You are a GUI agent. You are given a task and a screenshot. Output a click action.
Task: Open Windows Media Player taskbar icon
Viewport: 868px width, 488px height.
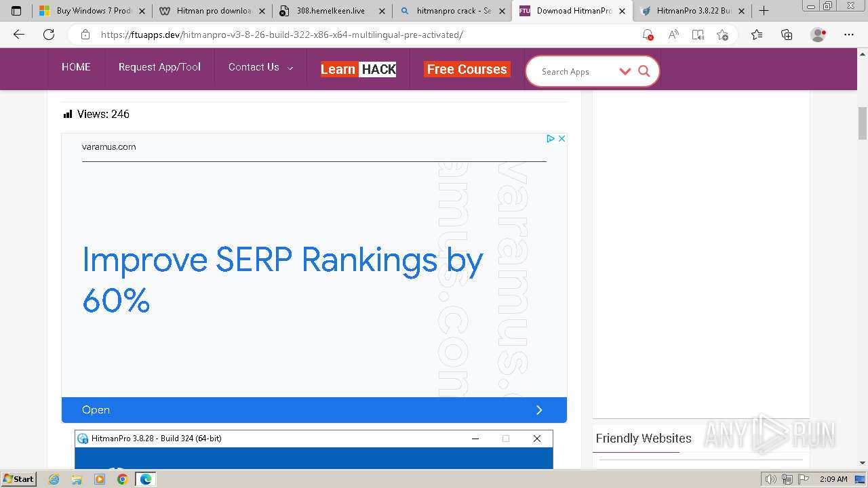(100, 479)
